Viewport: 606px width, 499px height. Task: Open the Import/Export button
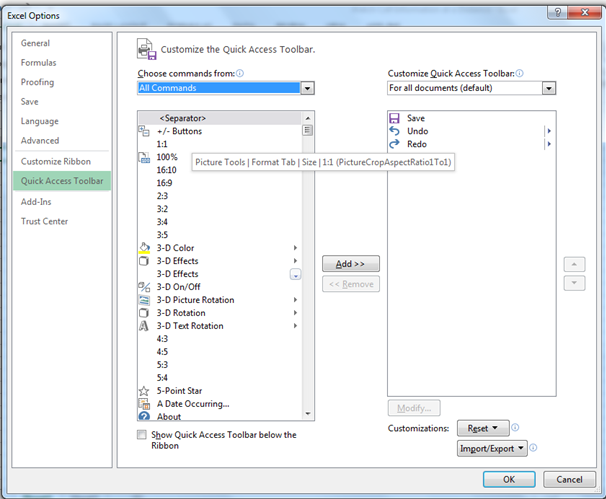pyautogui.click(x=492, y=448)
